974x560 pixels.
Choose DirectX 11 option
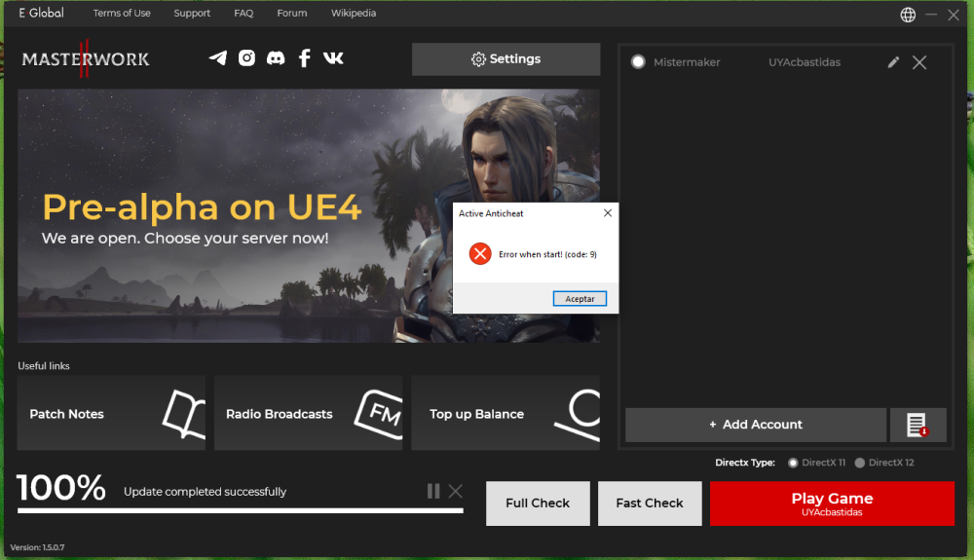pyautogui.click(x=793, y=463)
